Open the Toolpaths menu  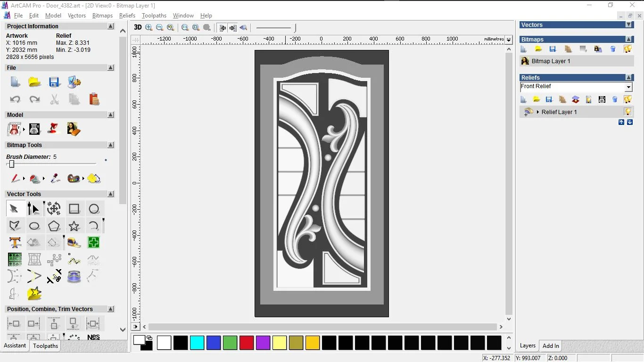point(154,16)
